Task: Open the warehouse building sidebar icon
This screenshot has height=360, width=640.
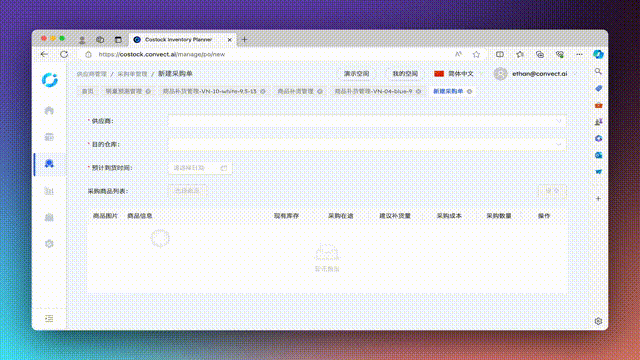Action: click(49, 217)
